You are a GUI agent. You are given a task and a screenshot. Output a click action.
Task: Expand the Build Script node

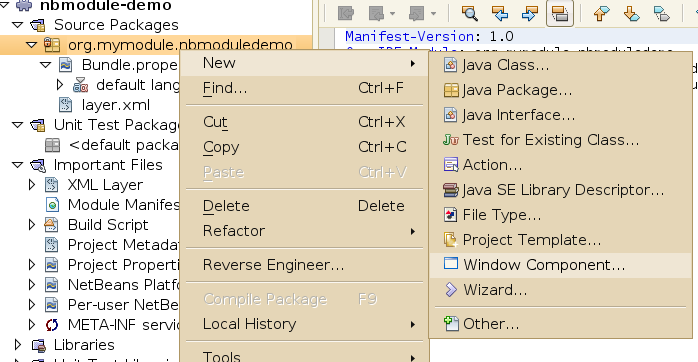tap(32, 225)
